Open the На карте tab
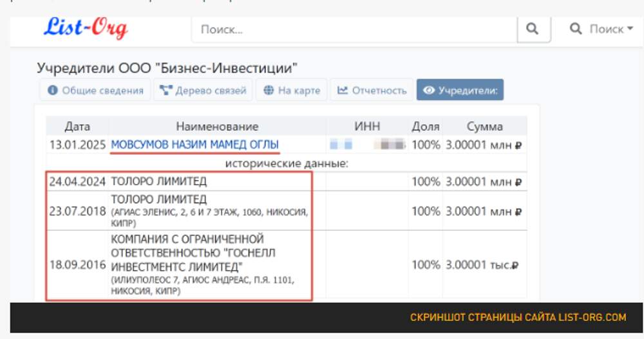Image resolution: width=644 pixels, height=339 pixels. coord(292,90)
